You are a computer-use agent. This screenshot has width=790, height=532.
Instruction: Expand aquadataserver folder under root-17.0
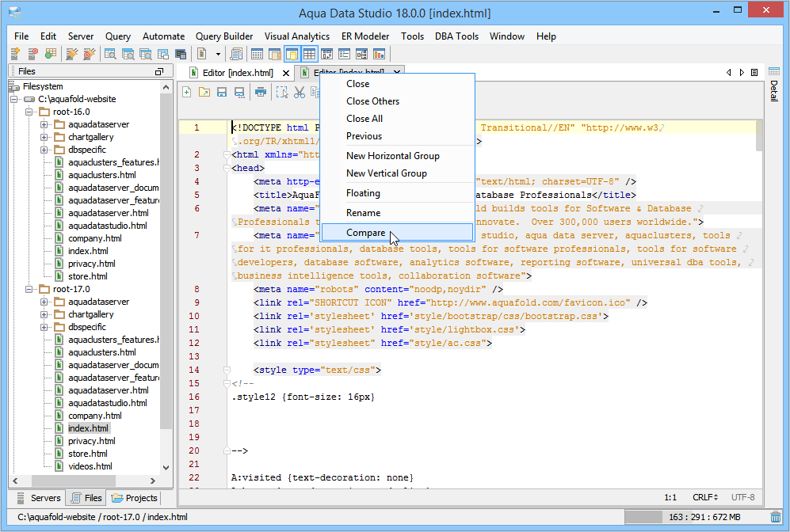point(44,302)
